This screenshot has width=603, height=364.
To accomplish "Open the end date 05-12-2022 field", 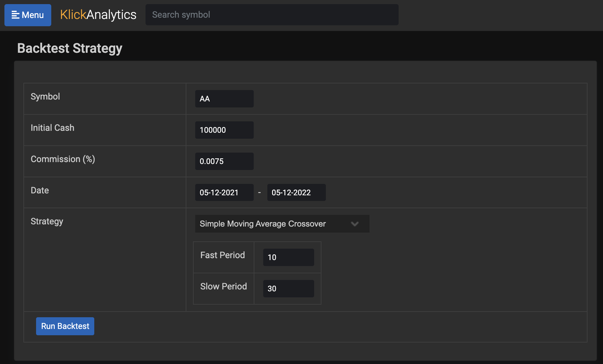I will click(296, 192).
